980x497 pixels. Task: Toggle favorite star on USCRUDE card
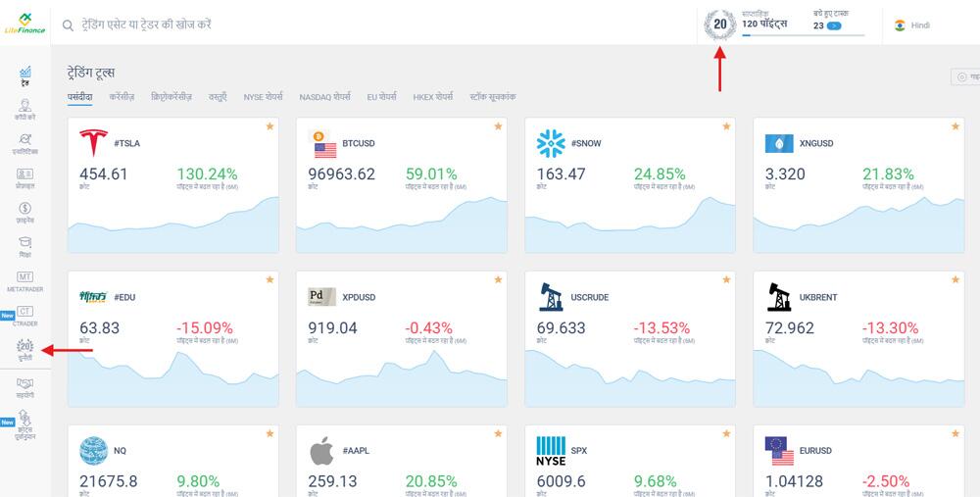click(726, 279)
